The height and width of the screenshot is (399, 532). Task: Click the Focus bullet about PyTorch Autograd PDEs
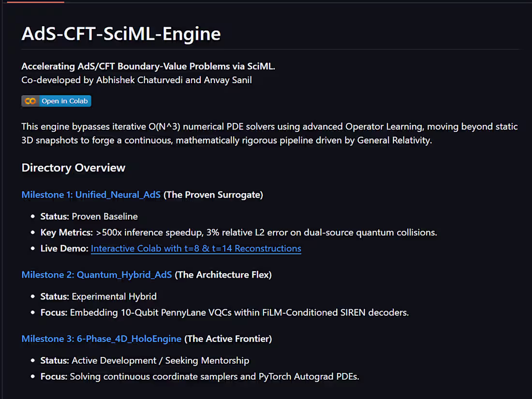tap(200, 377)
